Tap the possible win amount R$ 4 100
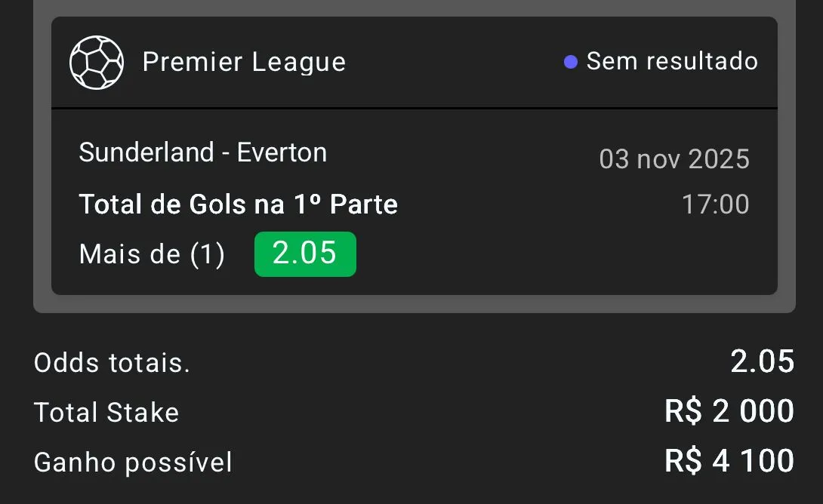The width and height of the screenshot is (823, 504). [x=729, y=461]
